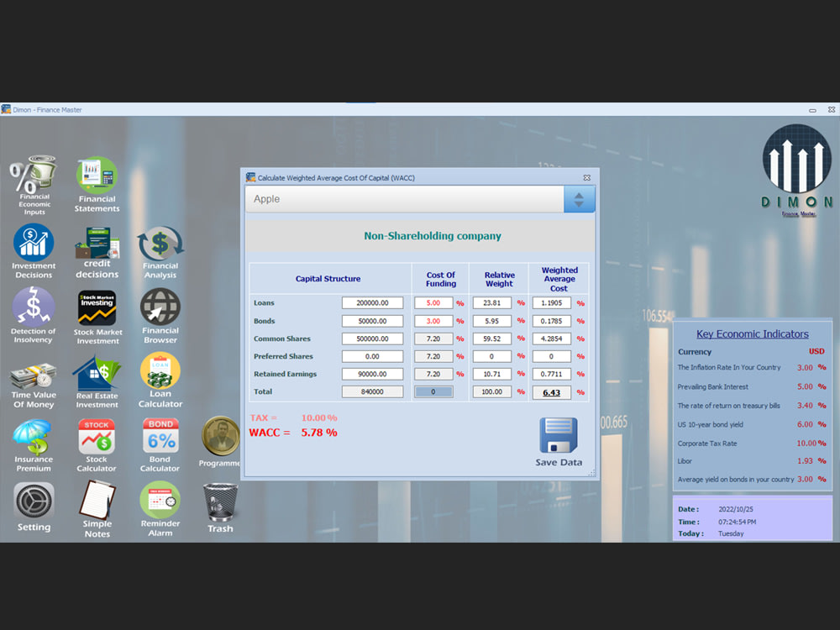Viewport: 840px width, 630px height.
Task: Click Capital Structure column header
Action: [328, 279]
